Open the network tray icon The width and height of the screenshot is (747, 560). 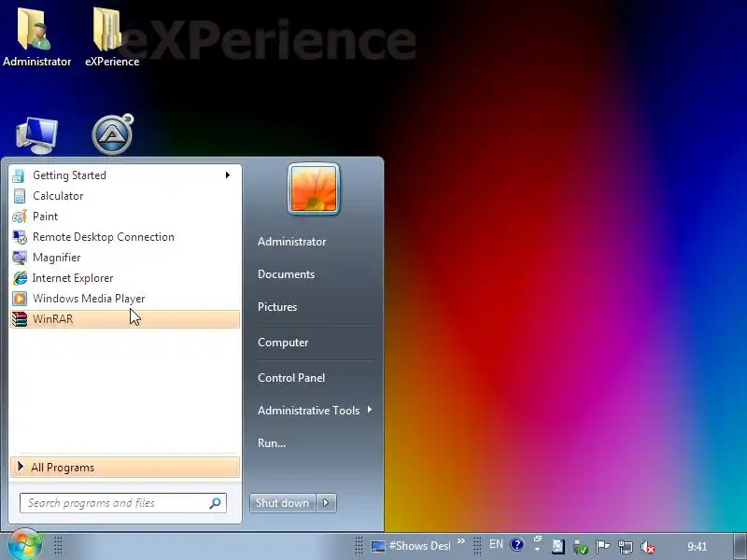click(625, 547)
